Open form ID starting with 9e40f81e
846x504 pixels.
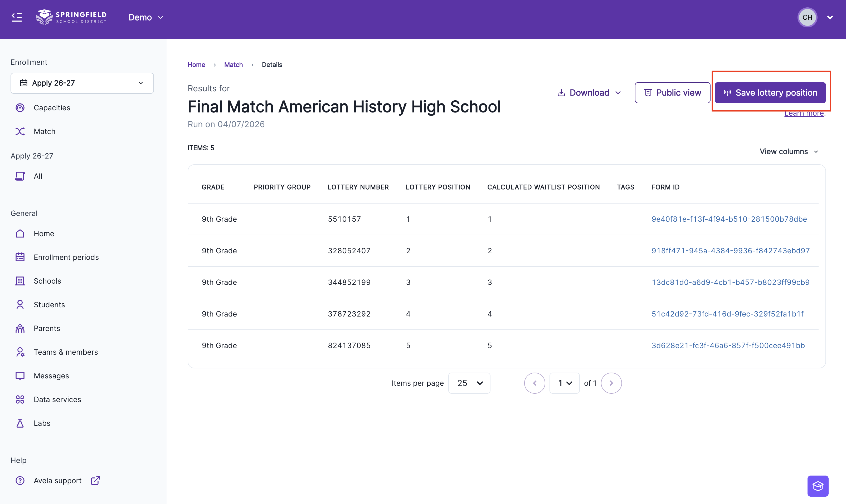coord(729,219)
